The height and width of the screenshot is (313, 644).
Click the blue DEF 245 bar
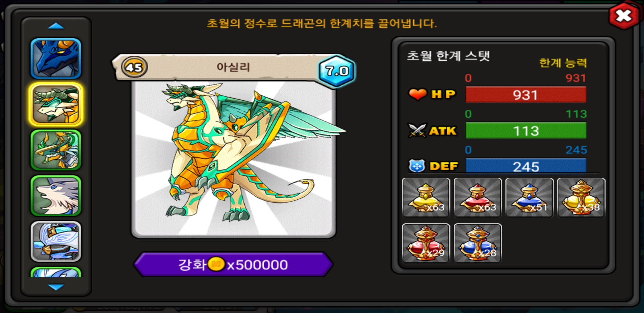[x=526, y=166]
